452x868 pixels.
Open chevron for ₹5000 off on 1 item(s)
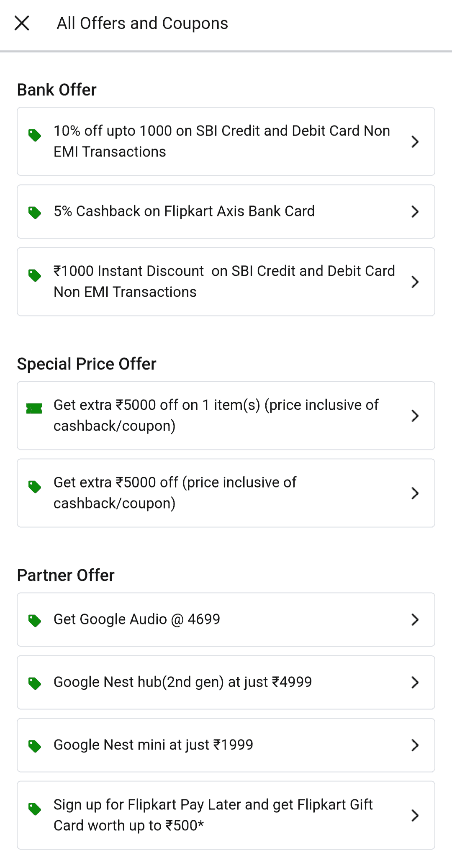coord(415,416)
